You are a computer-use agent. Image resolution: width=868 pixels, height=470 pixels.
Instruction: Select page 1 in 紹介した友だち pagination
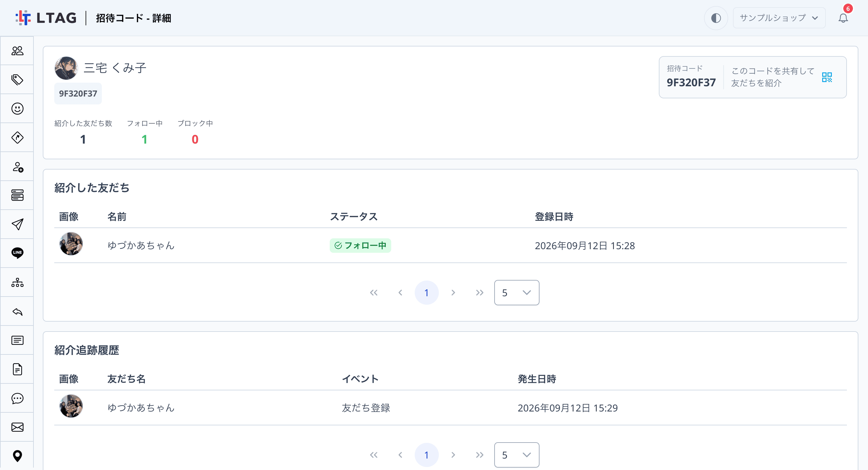(426, 293)
